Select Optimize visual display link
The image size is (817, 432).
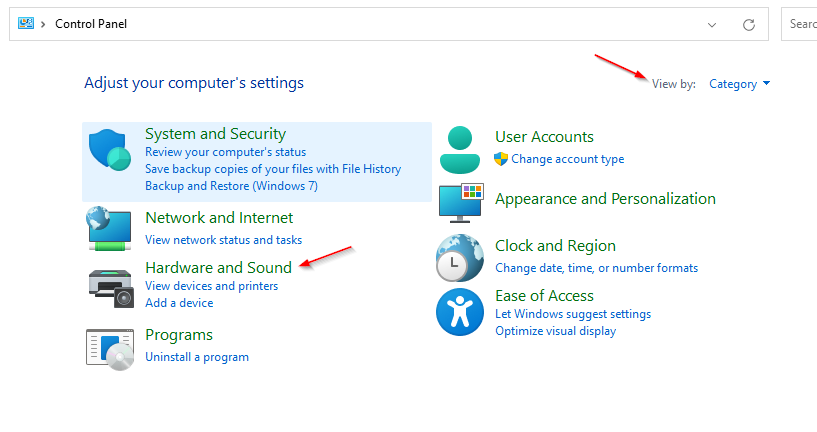pos(555,331)
